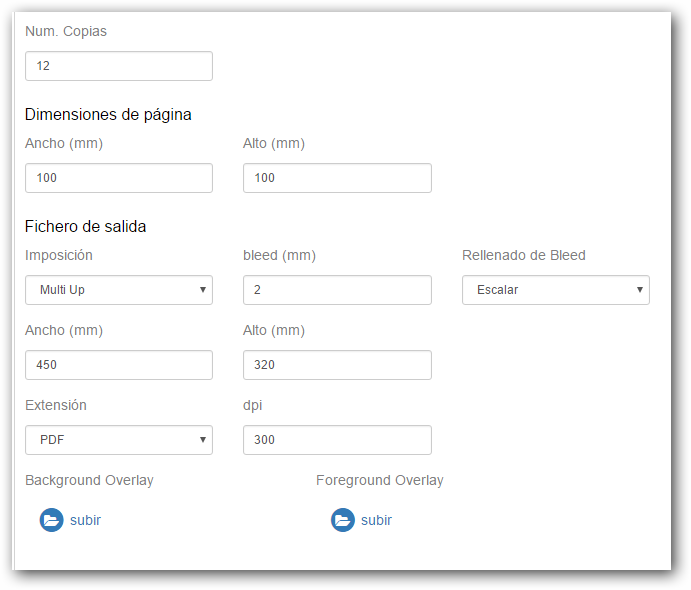Click the output Alto field containing 320

[x=337, y=365]
